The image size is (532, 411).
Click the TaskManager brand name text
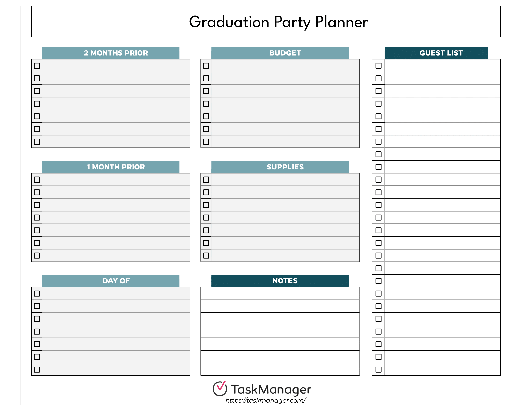(271, 389)
